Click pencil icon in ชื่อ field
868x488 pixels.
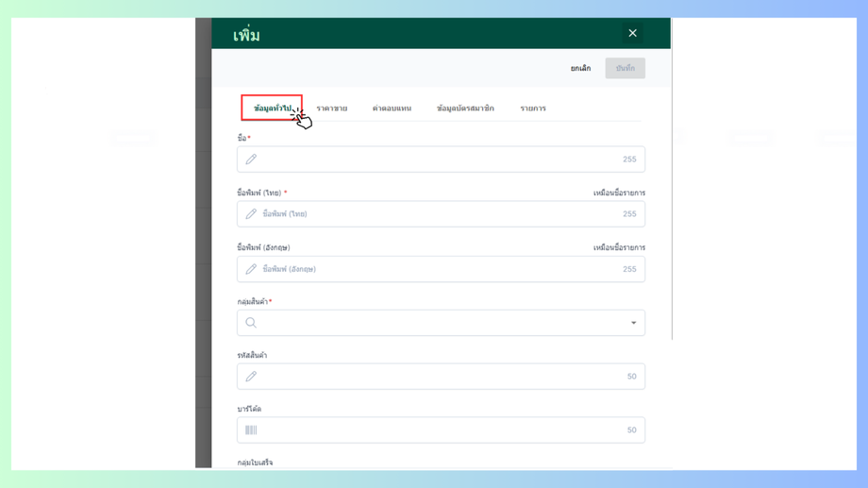pyautogui.click(x=251, y=159)
